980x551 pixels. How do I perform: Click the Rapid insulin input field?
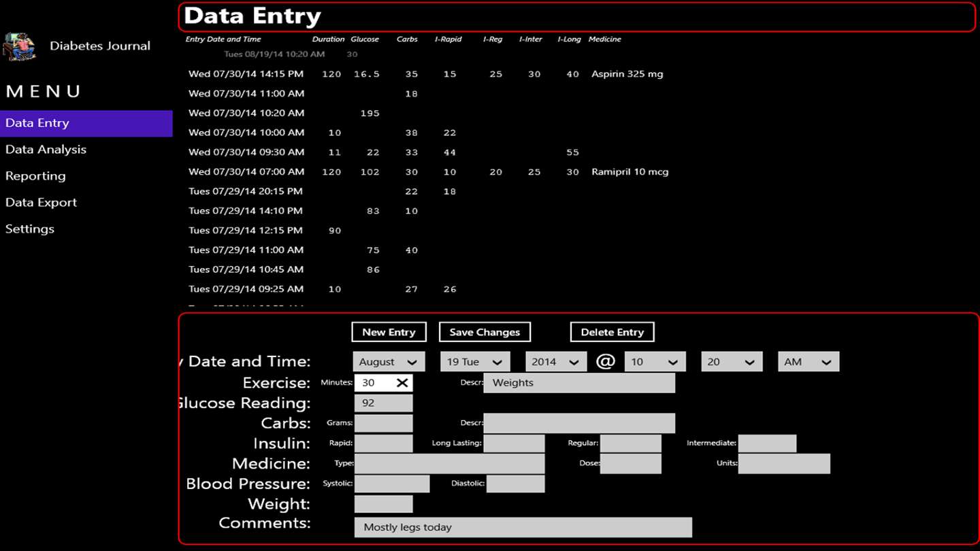click(383, 444)
